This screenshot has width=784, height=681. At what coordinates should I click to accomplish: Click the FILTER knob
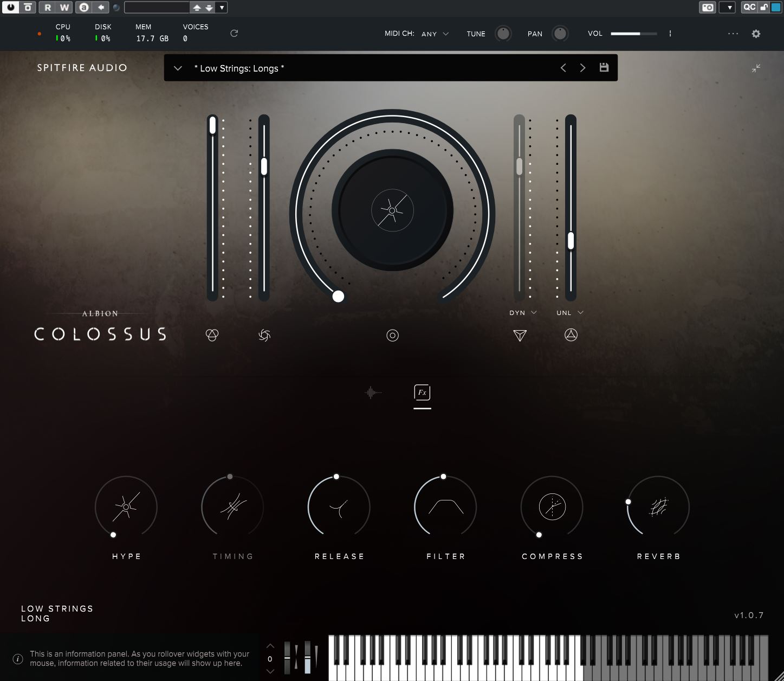(445, 507)
